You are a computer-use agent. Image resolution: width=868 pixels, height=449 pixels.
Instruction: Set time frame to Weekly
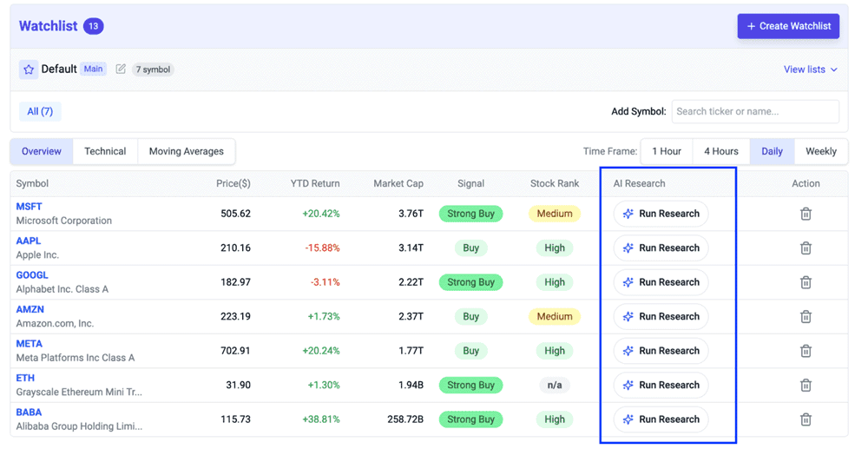tap(820, 151)
